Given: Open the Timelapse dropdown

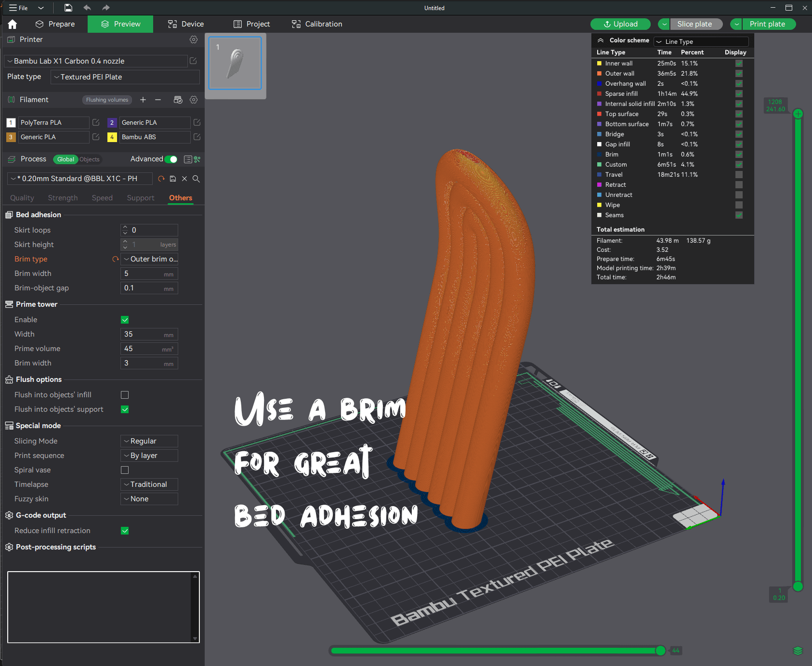Looking at the screenshot, I should pos(149,484).
